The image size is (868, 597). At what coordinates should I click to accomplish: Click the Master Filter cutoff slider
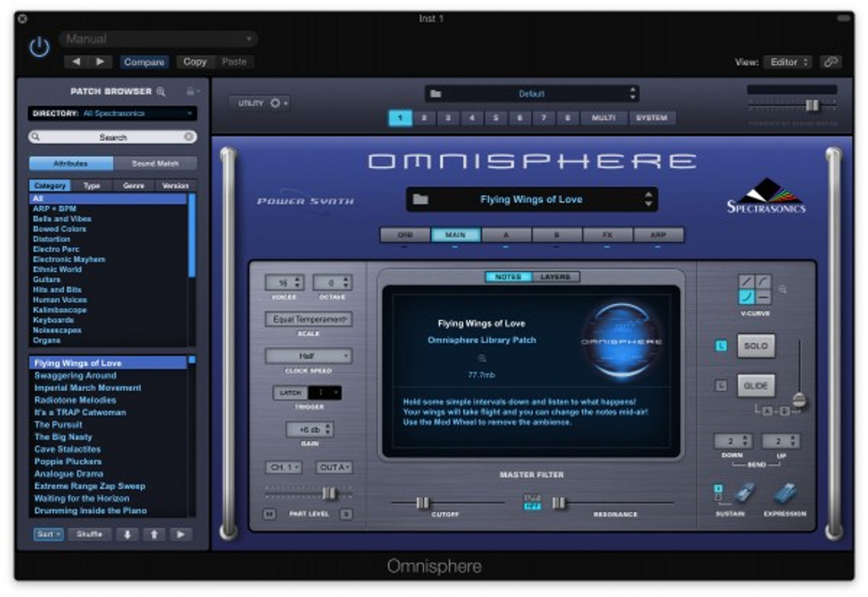(x=422, y=503)
